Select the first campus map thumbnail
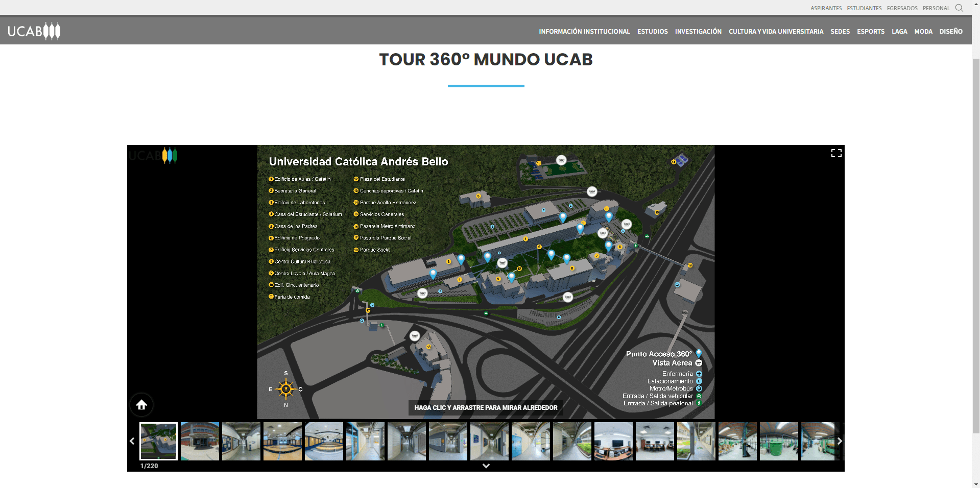980x488 pixels. point(158,441)
